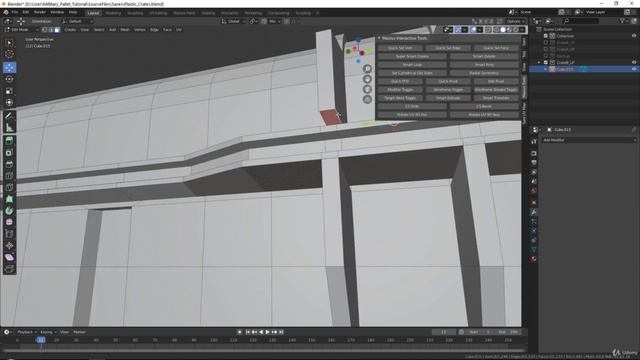Select the Extrude Region tool
640x360 pixels.
click(9, 141)
